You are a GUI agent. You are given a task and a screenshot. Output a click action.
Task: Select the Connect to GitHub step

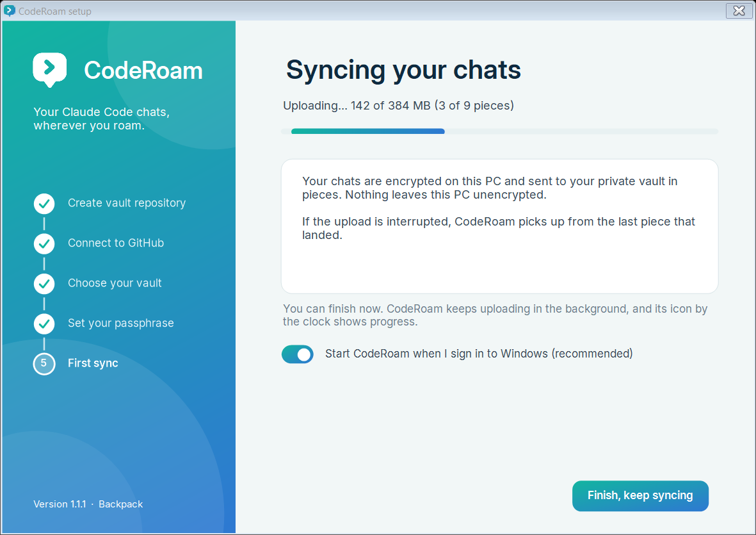[116, 243]
